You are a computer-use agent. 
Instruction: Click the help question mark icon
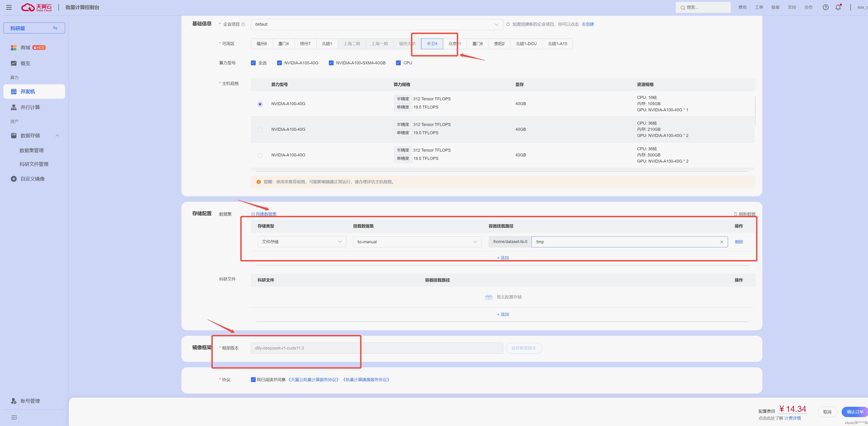point(825,7)
